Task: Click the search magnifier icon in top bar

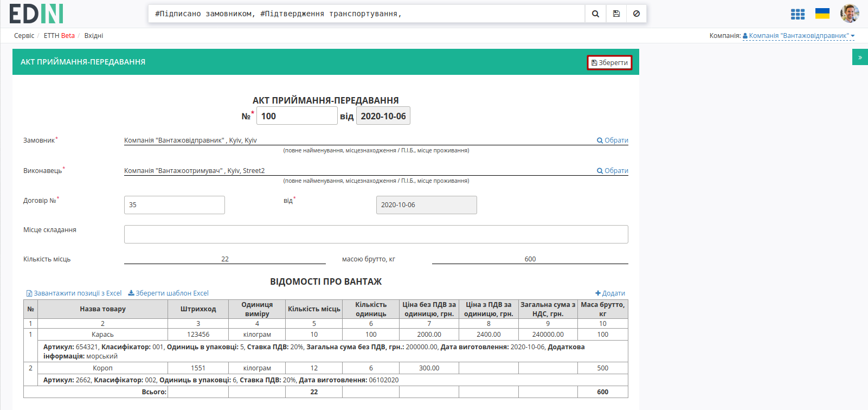Action: coord(595,14)
